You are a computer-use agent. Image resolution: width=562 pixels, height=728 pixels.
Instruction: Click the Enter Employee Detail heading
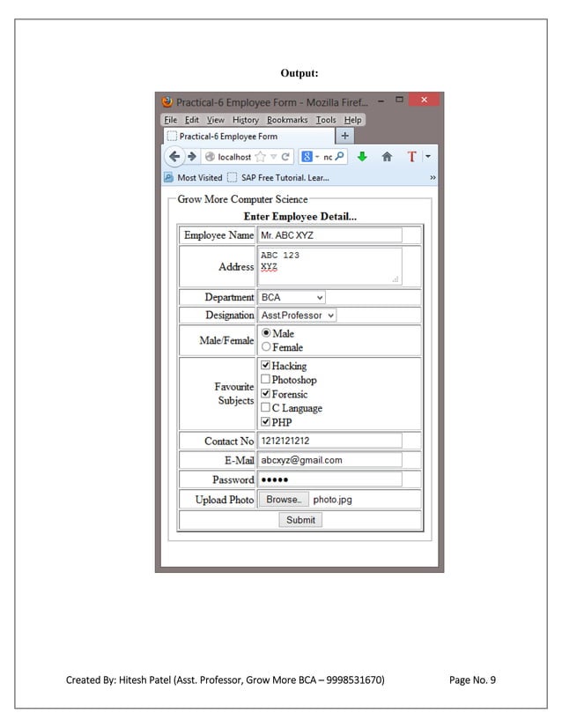coord(300,216)
